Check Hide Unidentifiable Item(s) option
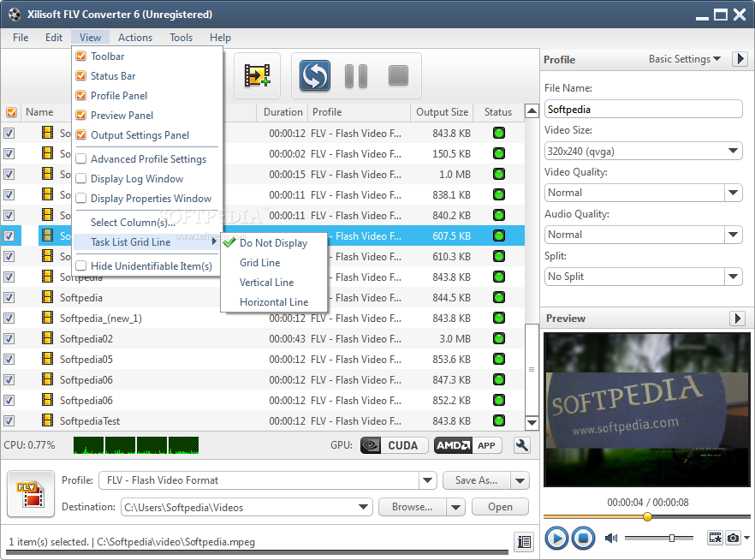755x560 pixels. pyautogui.click(x=81, y=265)
